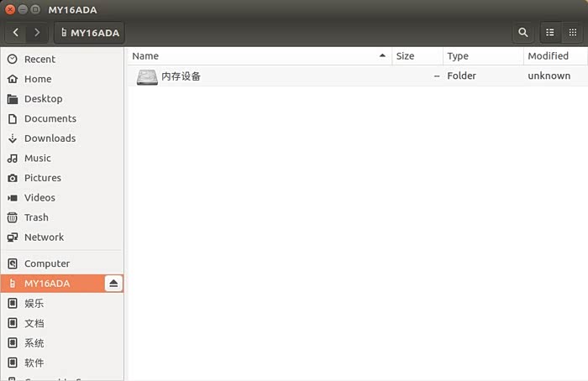The image size is (588, 381).
Task: Click the drive icon beside 系统
Action: click(x=13, y=342)
